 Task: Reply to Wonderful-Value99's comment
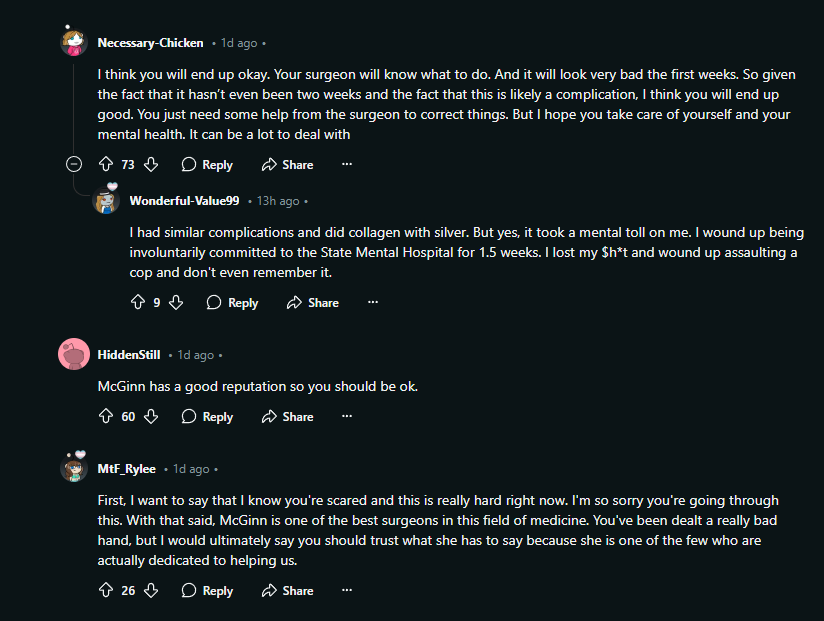233,303
